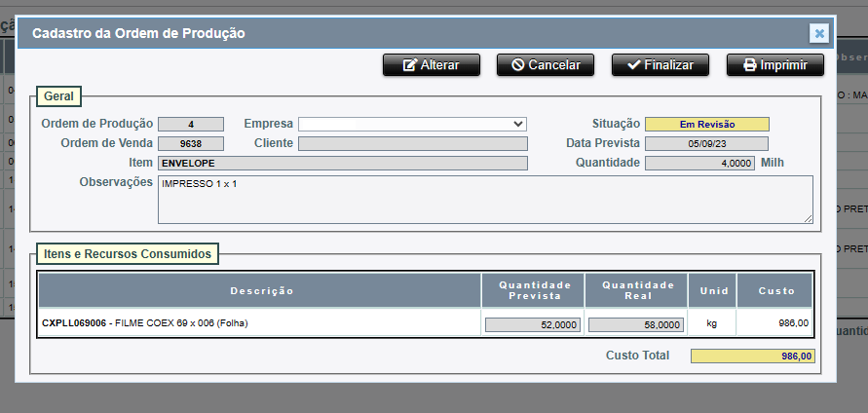
Task: Select the CXPLL069006 FILME COEX item row
Action: pyautogui.click(x=144, y=323)
